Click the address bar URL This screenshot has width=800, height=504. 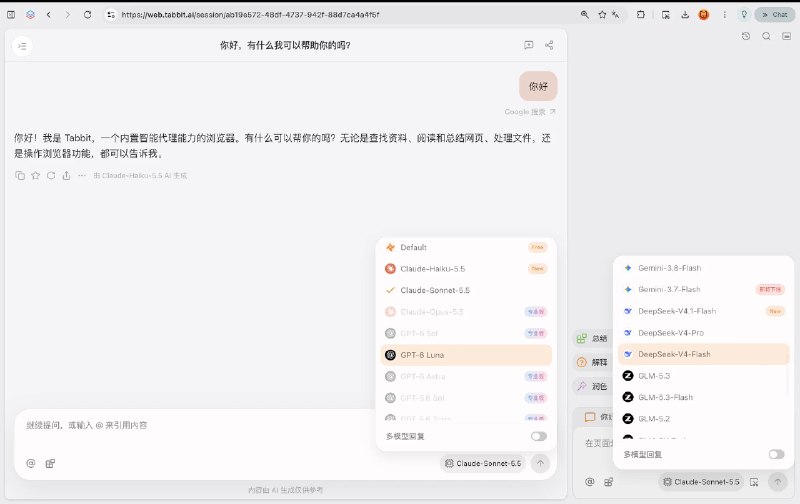pos(250,15)
